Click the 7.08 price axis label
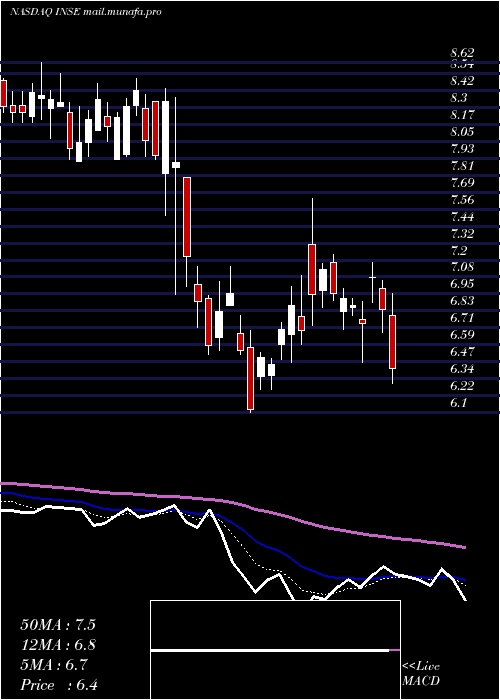 point(462,267)
